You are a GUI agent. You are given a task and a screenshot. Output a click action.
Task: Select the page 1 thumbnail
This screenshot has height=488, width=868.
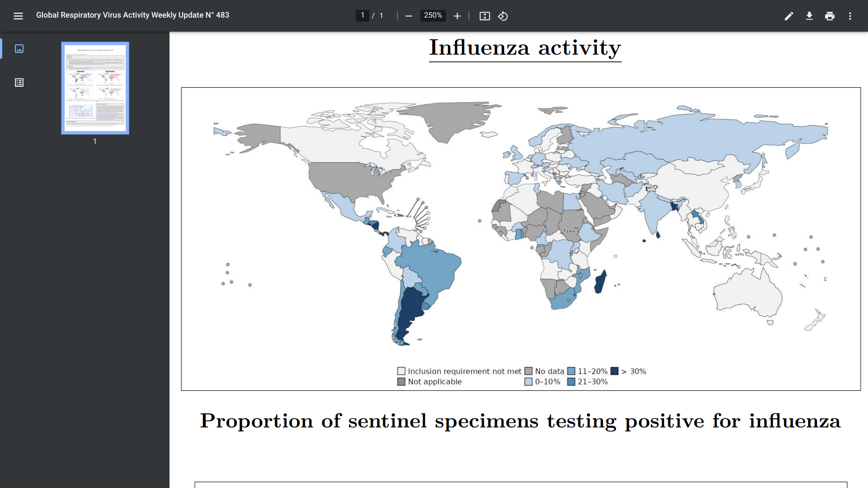95,88
